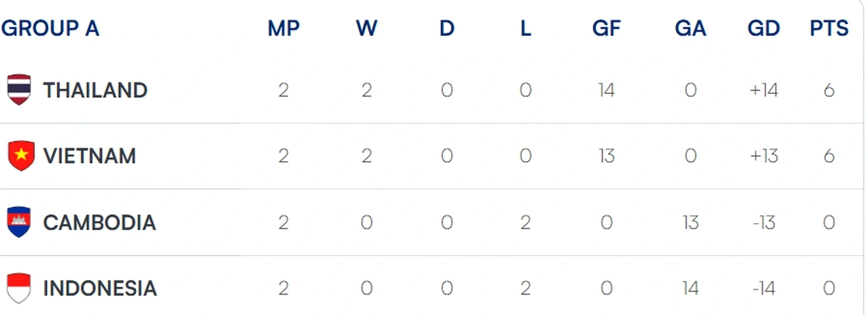Click the Vietnam flag shield icon
Screen dimensions: 868x315
20,156
